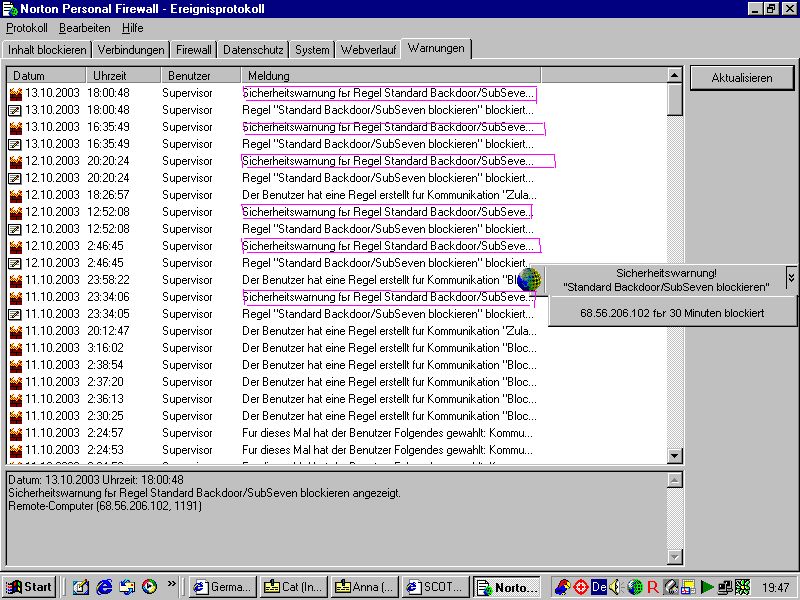The height and width of the screenshot is (600, 800).
Task: Sort by the Uhrzeit column header
Action: 124,76
